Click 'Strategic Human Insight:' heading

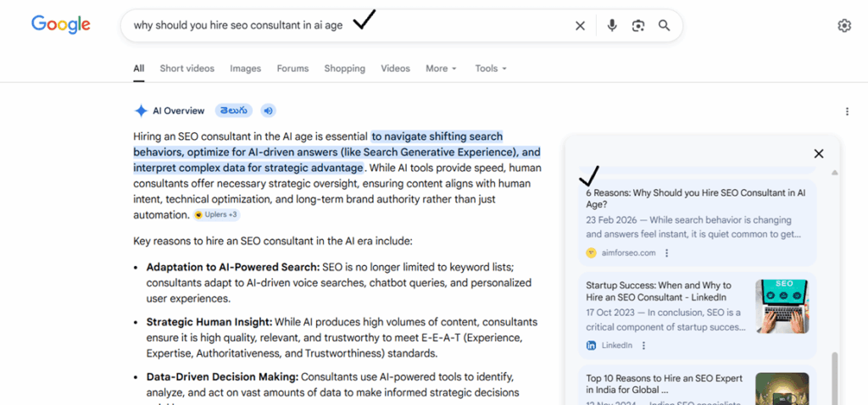pyautogui.click(x=209, y=321)
